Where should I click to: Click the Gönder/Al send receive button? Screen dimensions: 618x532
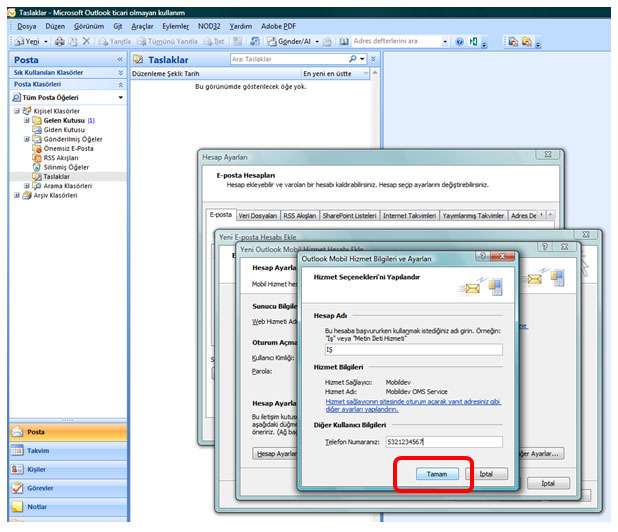tap(289, 41)
